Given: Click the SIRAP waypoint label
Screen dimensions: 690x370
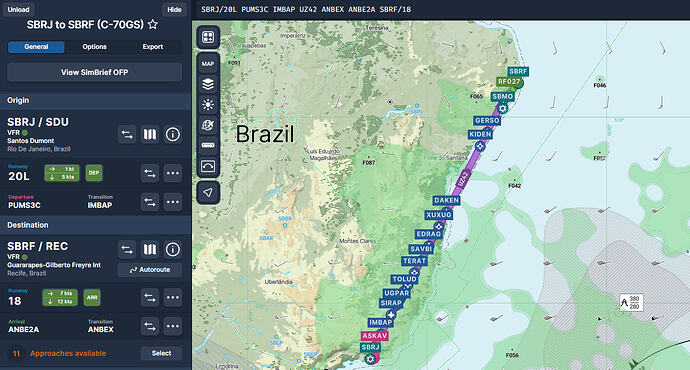Looking at the screenshot, I should (391, 303).
